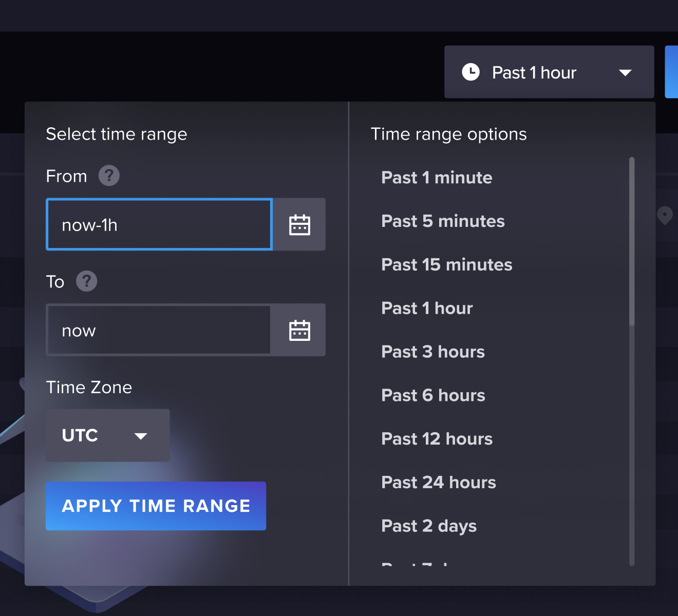Open the calendar picker for the From field
Screen dimensions: 678x616
(x=299, y=224)
